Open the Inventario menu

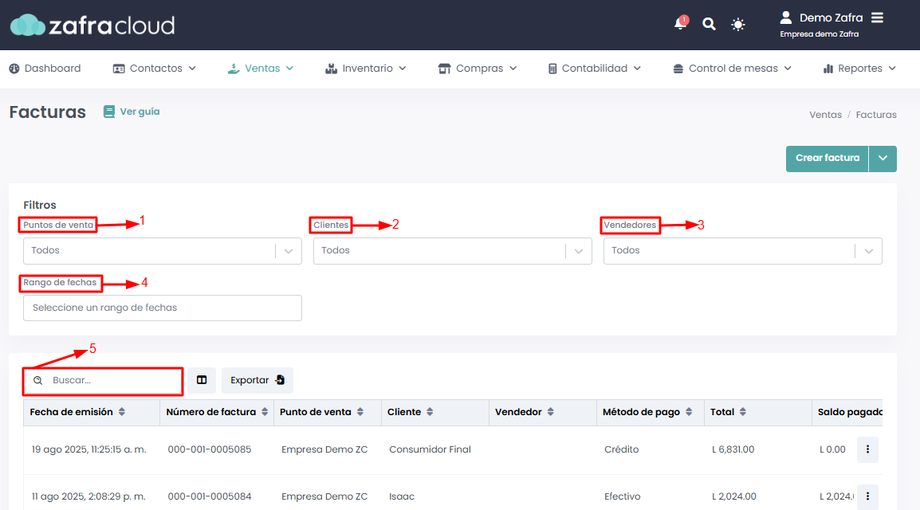(x=366, y=68)
